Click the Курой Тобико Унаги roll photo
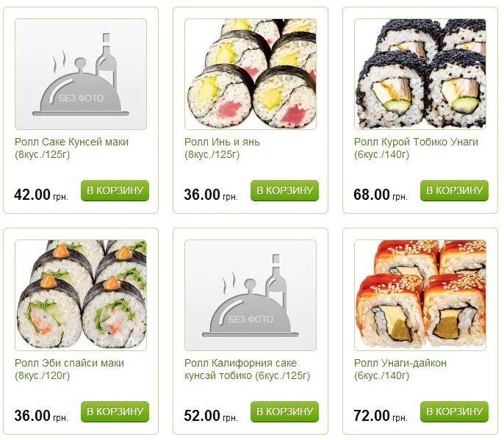 420,74
